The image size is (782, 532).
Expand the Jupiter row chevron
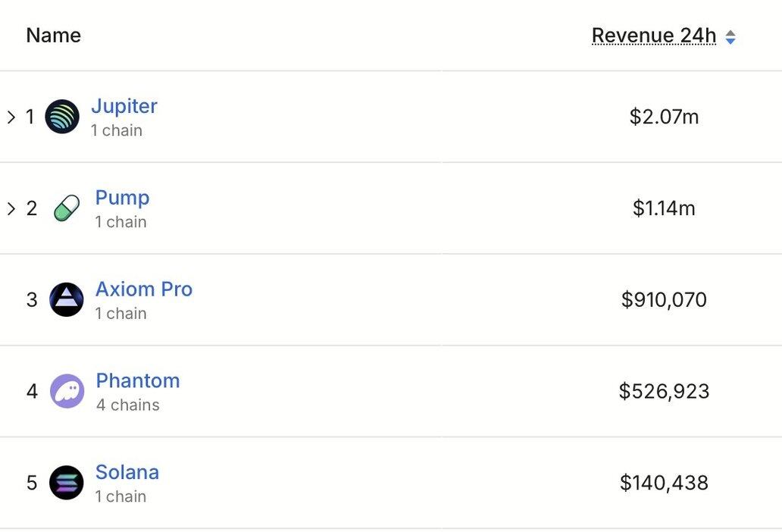tap(11, 117)
